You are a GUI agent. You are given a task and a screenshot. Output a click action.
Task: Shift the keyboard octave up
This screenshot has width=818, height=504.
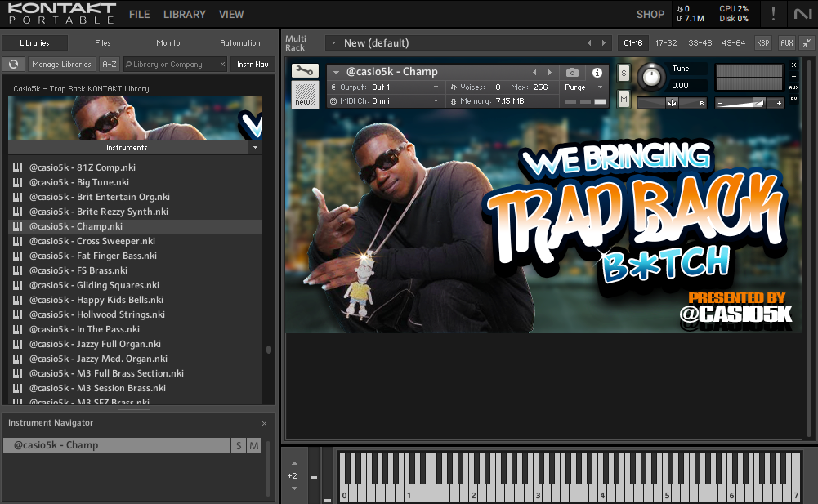click(x=294, y=463)
